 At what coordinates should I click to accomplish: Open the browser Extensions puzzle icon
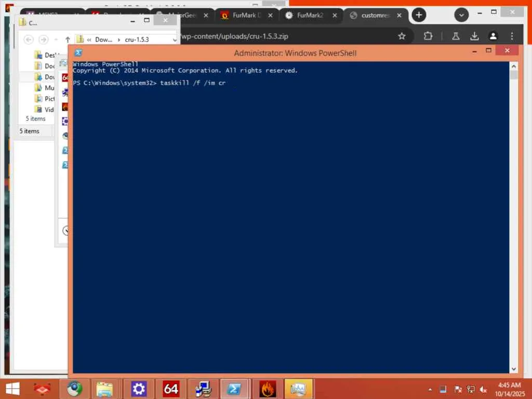(x=428, y=36)
